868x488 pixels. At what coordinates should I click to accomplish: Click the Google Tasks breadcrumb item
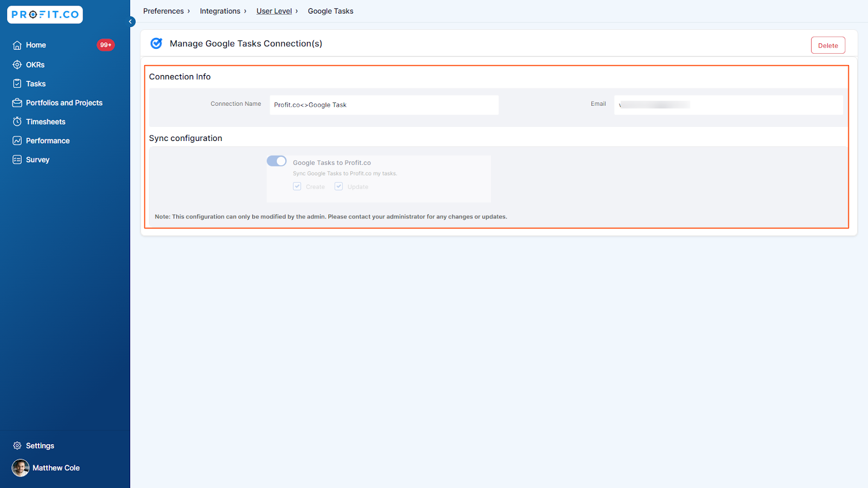330,11
